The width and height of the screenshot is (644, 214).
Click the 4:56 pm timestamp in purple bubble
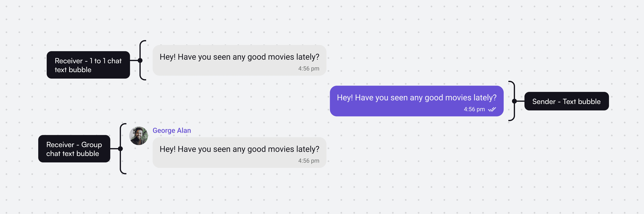click(474, 109)
